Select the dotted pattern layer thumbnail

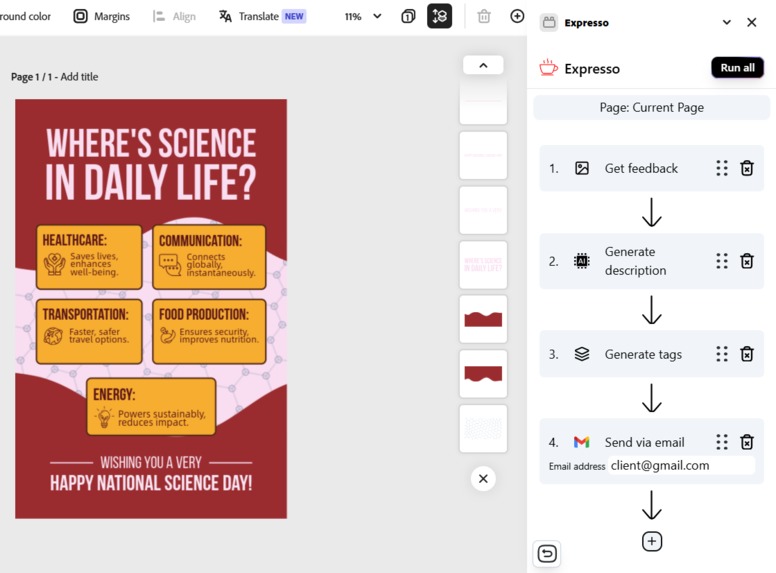483,429
